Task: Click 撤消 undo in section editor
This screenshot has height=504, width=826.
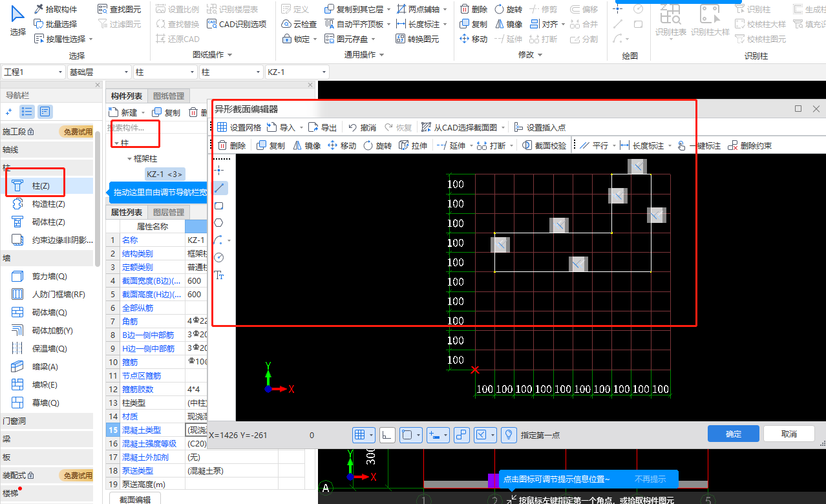Action: (362, 127)
